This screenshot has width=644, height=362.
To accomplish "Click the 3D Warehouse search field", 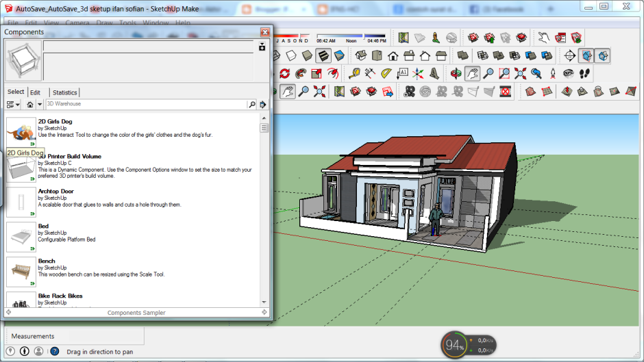I will click(146, 104).
